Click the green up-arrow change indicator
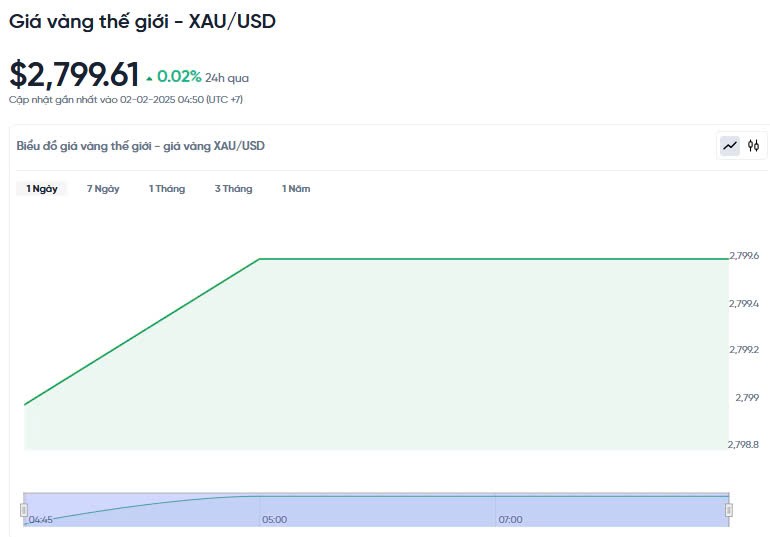 coord(150,77)
